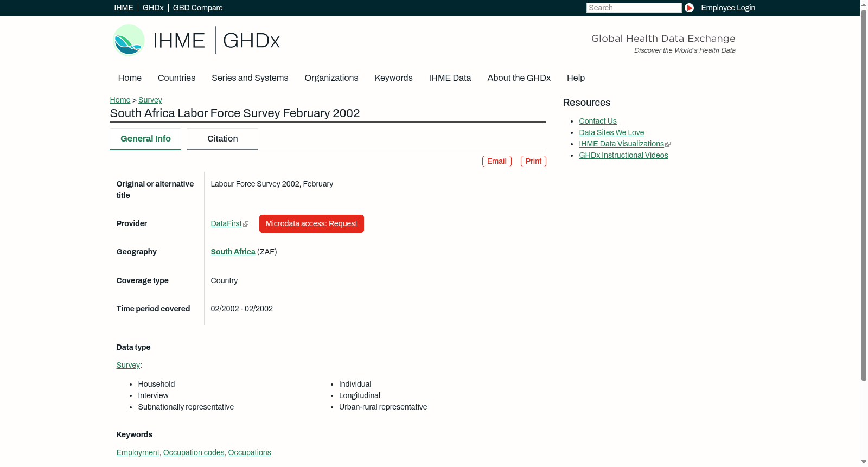
Task: Open the Occupations keyword link
Action: pyautogui.click(x=250, y=453)
